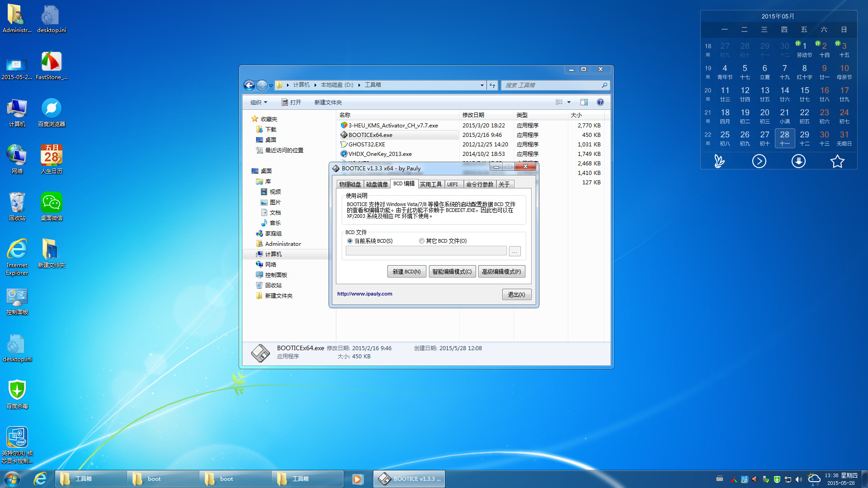Click Explorer back navigation arrow
868x488 pixels.
coord(249,85)
